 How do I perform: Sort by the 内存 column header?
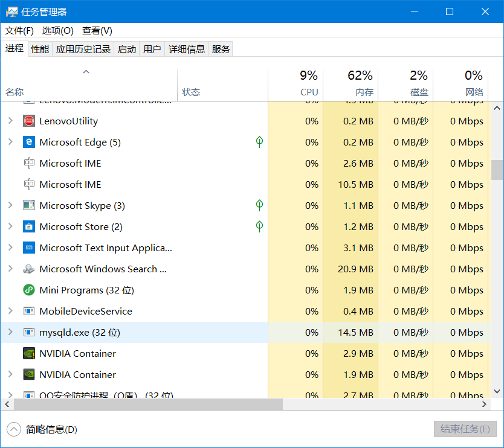point(351,85)
